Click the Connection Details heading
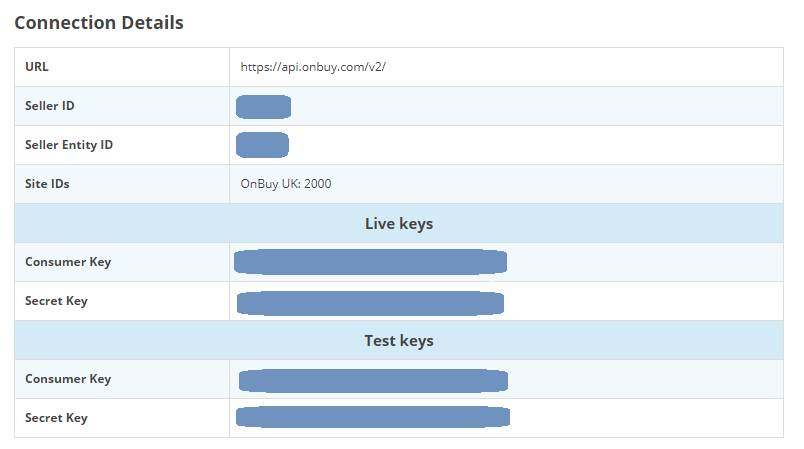Screen dimensions: 804x449 point(99,22)
